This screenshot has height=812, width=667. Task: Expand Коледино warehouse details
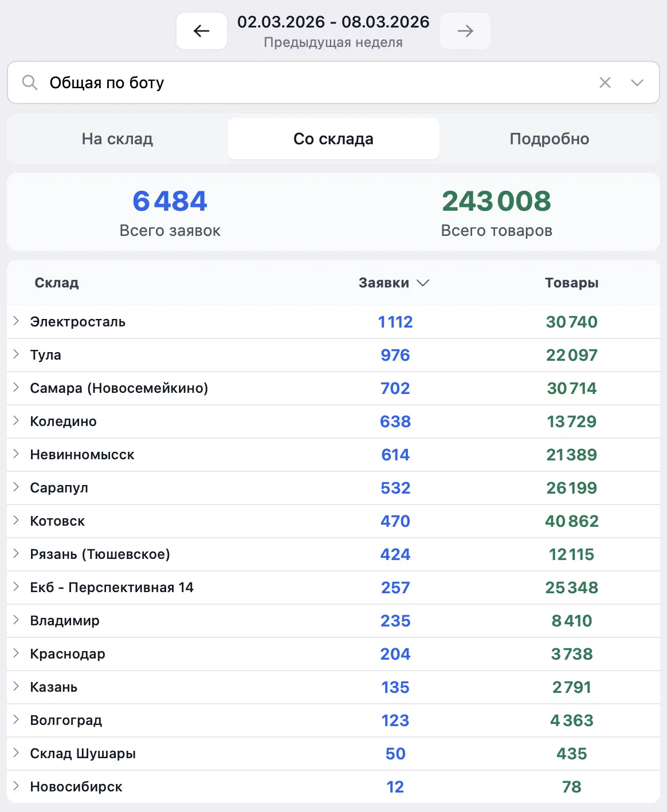(x=16, y=421)
